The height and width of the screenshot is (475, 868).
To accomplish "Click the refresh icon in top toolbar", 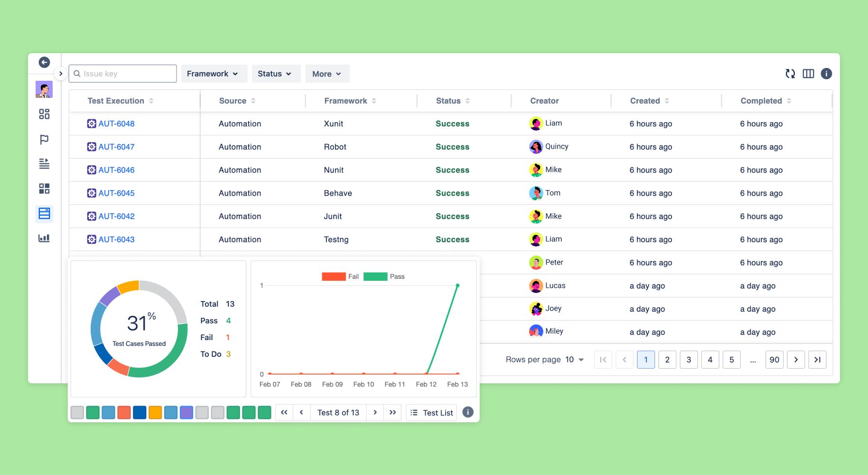I will [790, 74].
